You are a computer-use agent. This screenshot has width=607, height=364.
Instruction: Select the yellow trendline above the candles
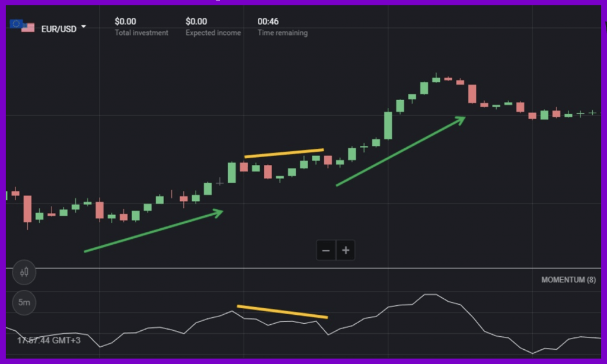point(284,153)
